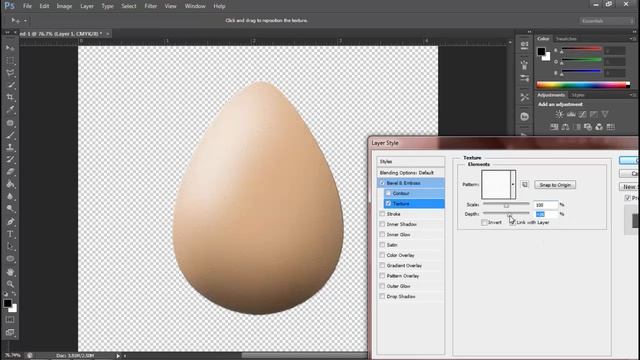
Task: Click the Scale percentage input field
Action: click(x=546, y=205)
